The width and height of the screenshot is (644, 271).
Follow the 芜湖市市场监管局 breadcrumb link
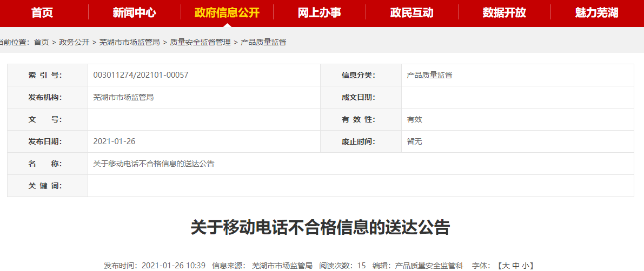(129, 42)
